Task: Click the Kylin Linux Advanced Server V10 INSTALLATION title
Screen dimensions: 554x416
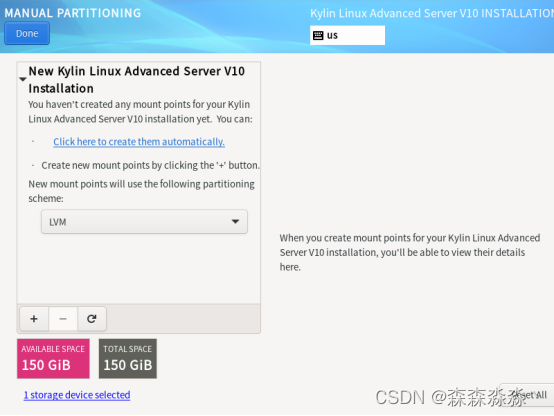Action: (x=432, y=13)
